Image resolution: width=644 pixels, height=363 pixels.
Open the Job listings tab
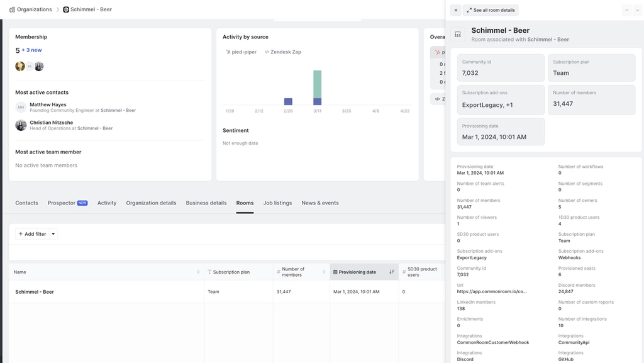[x=277, y=203]
